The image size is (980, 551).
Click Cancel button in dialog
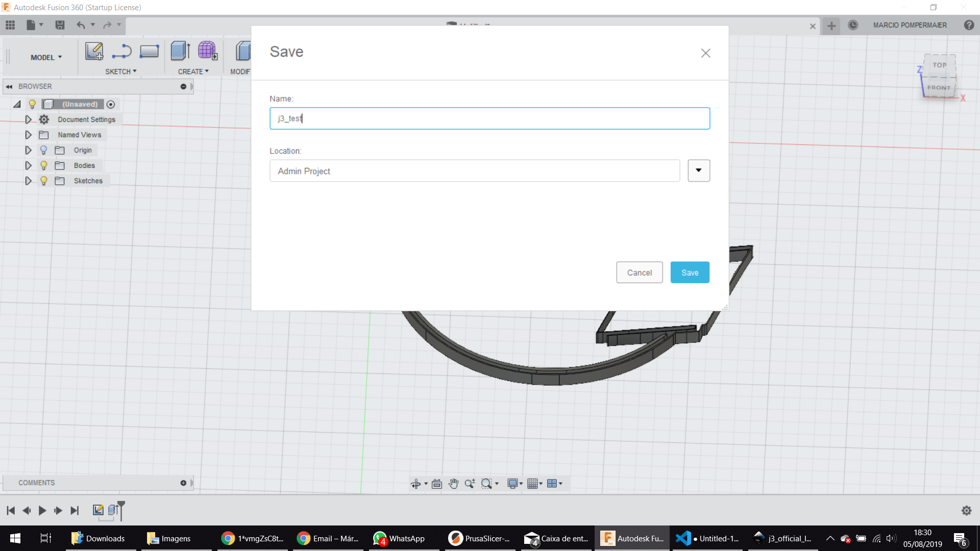[639, 272]
